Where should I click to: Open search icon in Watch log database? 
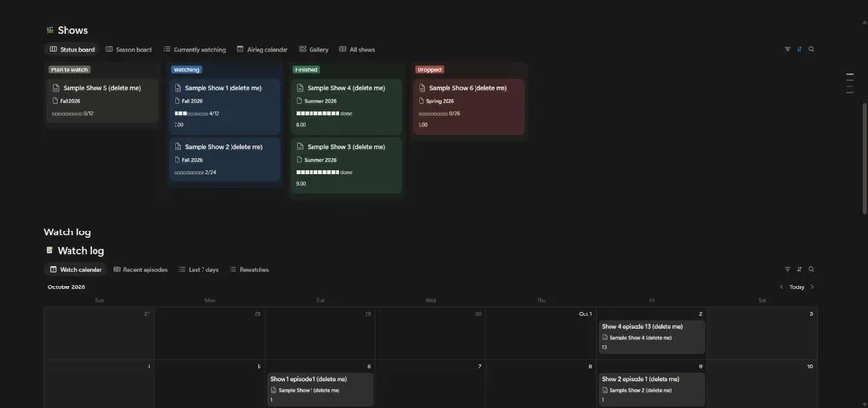tap(811, 270)
